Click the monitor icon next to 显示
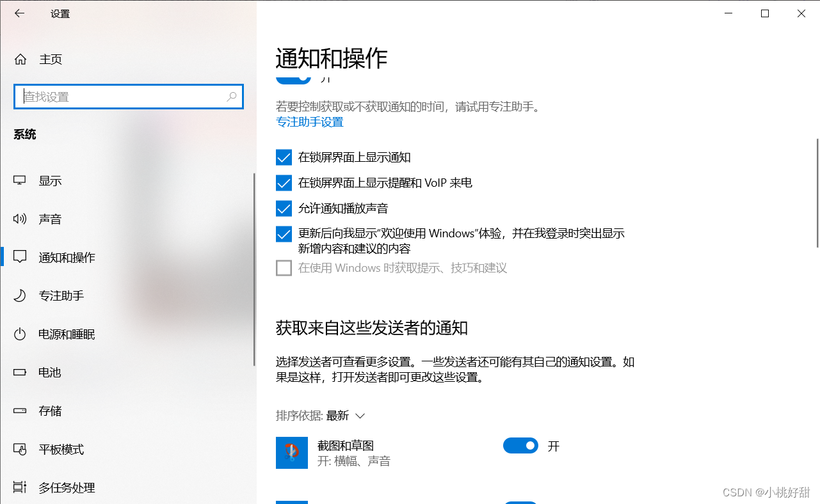Screen dimensions: 820x504 point(20,180)
